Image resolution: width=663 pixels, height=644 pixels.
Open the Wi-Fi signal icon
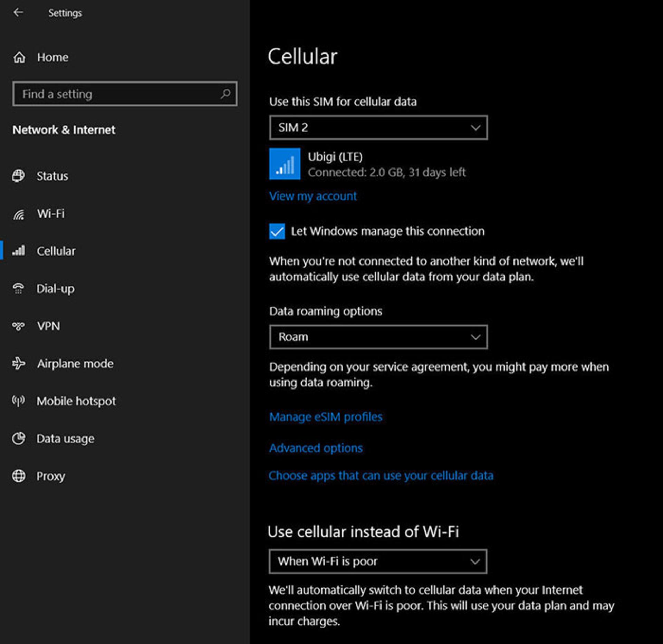[x=19, y=214]
